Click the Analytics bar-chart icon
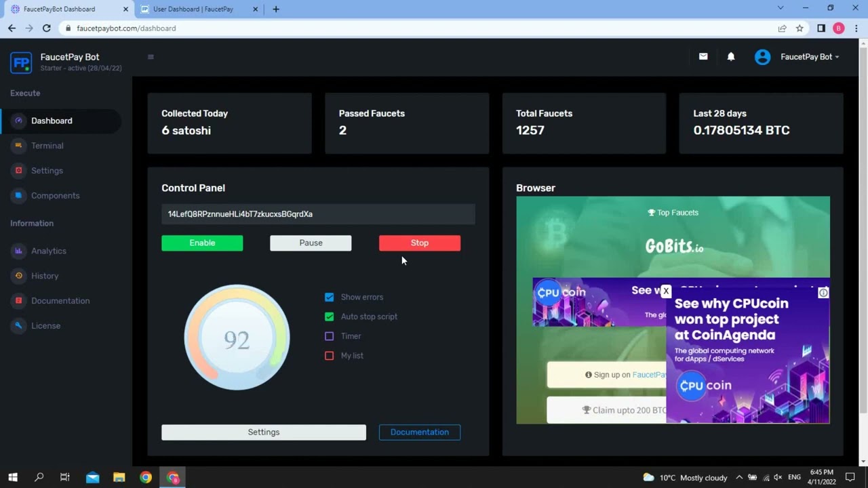868x488 pixels. pos(18,251)
